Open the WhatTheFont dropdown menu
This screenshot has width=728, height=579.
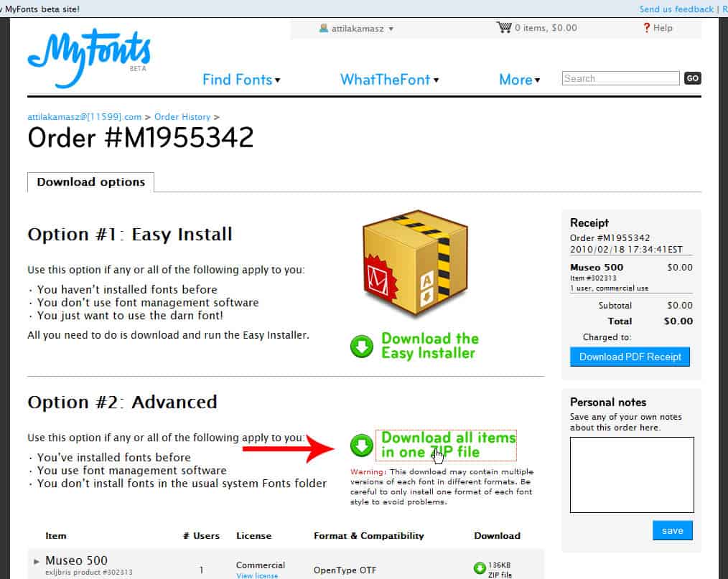(390, 80)
